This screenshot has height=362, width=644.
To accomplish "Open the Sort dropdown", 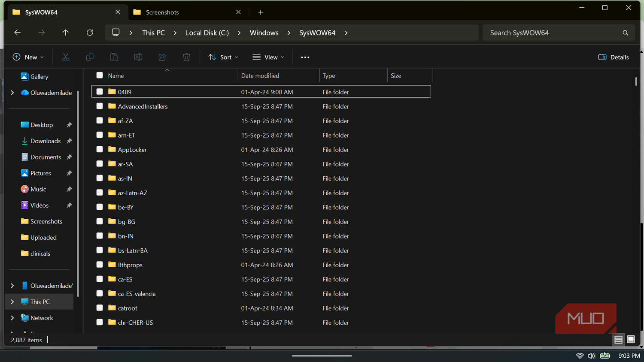I will tap(223, 57).
